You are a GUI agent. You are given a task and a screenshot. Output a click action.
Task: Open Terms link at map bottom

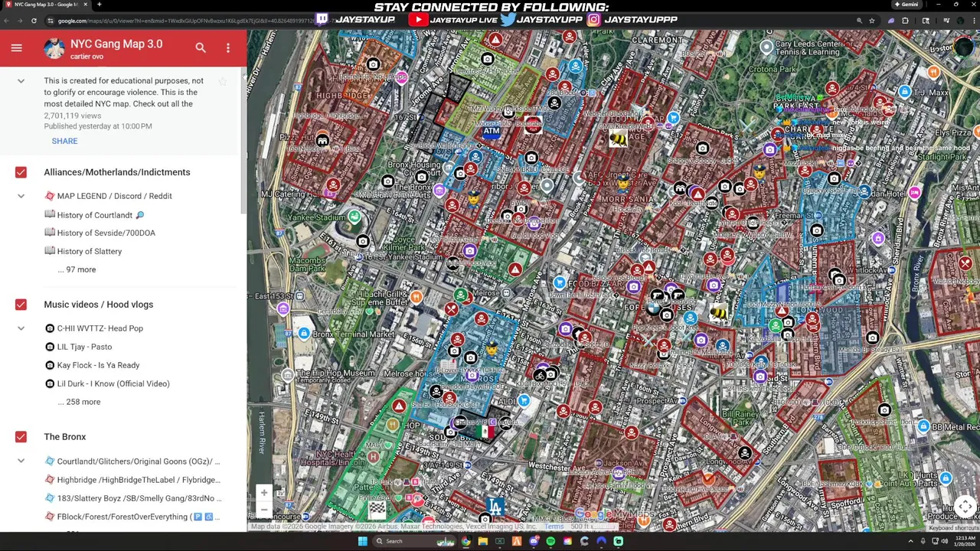click(554, 527)
